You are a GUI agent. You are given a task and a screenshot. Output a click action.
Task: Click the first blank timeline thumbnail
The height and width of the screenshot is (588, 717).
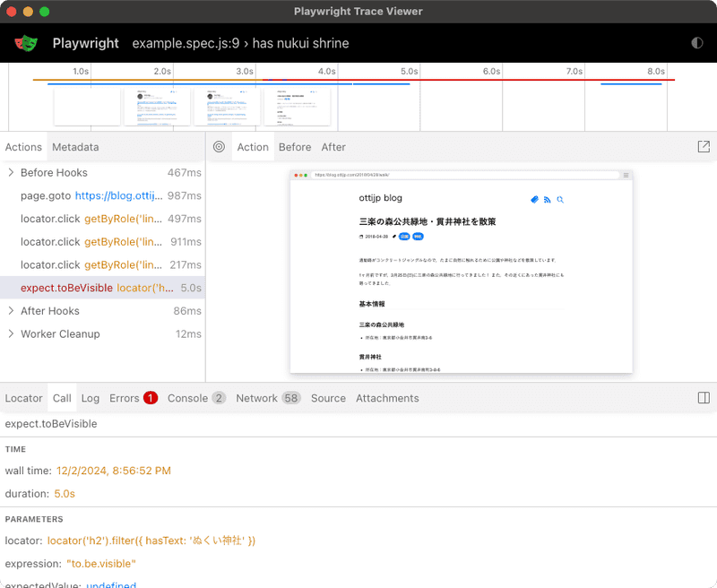pyautogui.click(x=87, y=107)
